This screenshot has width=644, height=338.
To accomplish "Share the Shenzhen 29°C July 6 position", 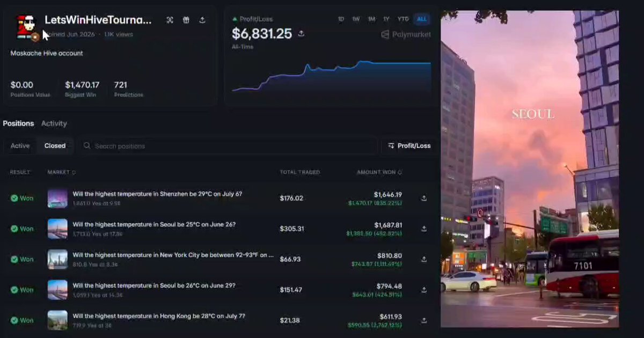I will point(424,198).
